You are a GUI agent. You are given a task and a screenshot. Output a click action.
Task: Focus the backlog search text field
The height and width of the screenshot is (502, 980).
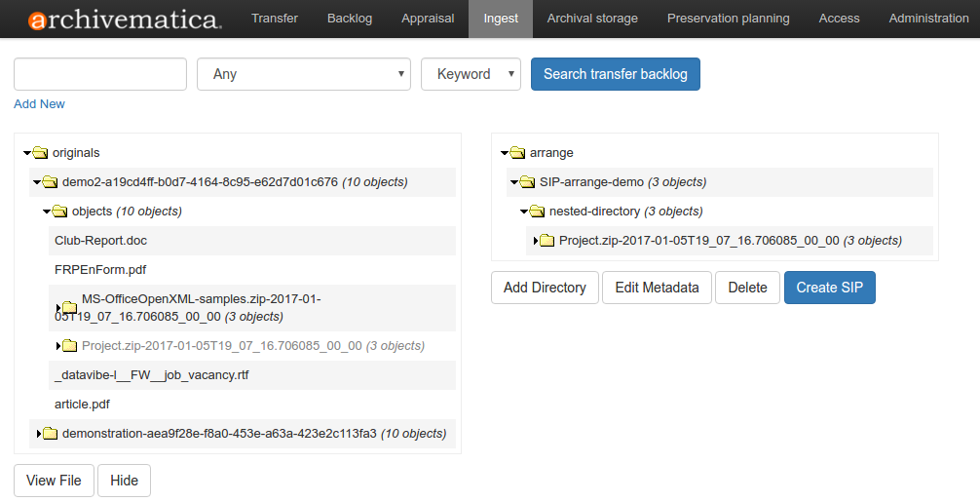(100, 74)
